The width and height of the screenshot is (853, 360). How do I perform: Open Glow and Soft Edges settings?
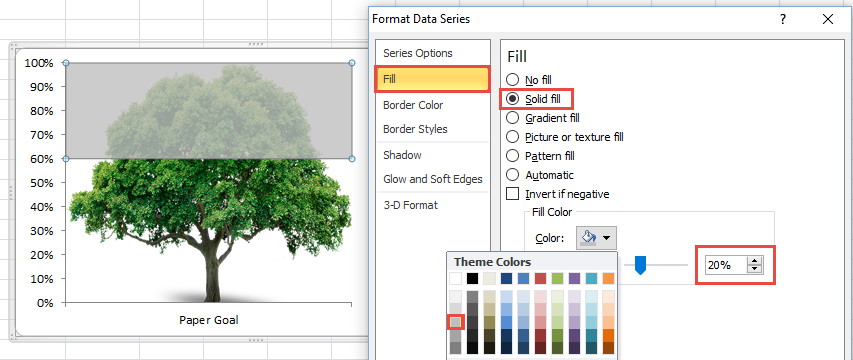point(432,179)
